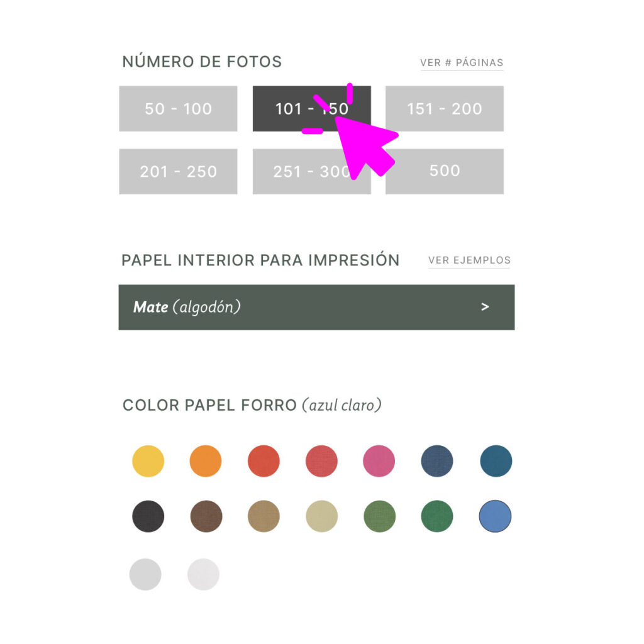This screenshot has height=644, width=644.
Task: Choose the black cover paper swatch
Action: coord(148,517)
